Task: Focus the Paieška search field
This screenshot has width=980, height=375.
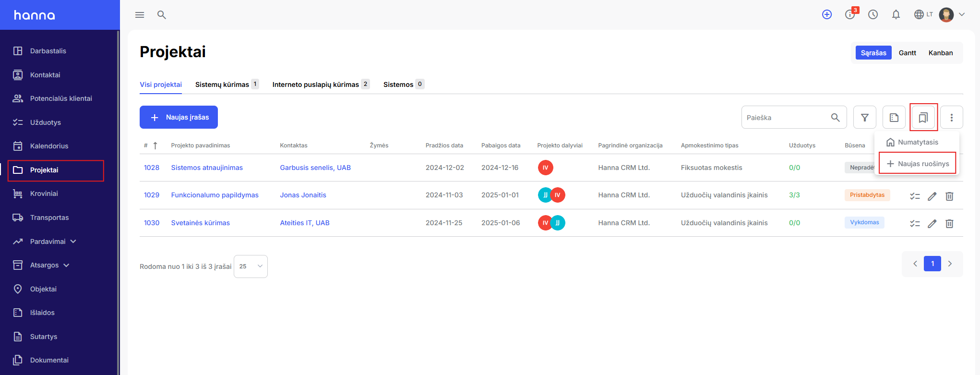Action: (794, 117)
